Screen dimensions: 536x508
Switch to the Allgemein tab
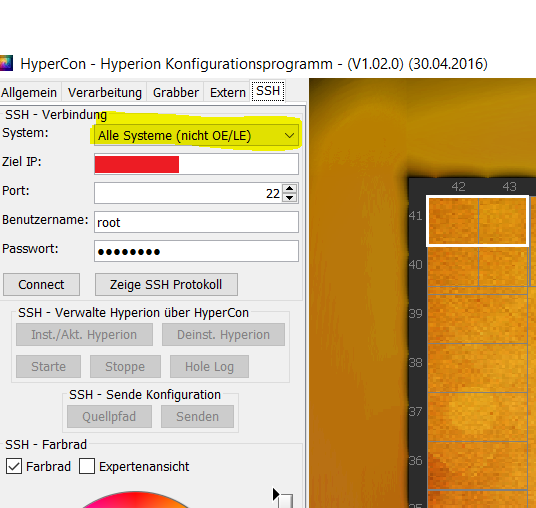tap(29, 92)
